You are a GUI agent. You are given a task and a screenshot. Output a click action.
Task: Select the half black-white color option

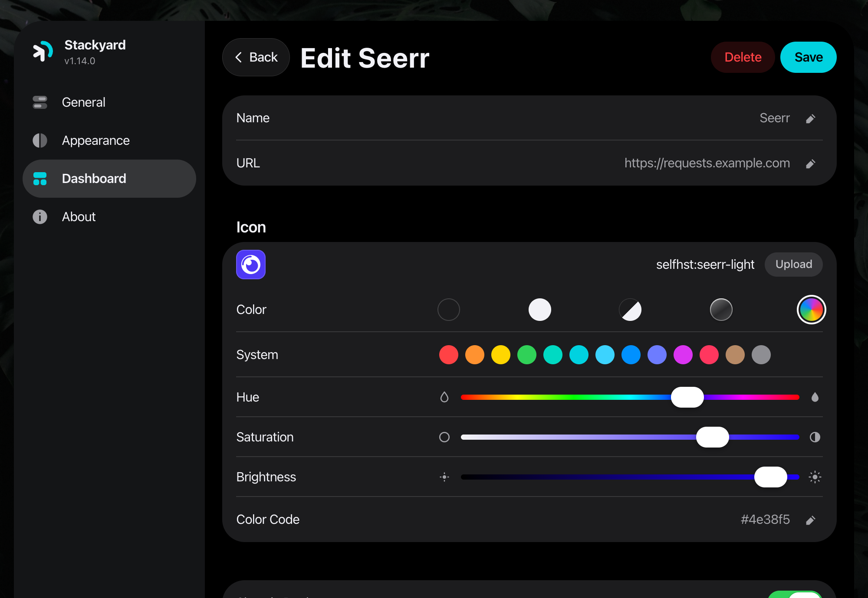coord(630,310)
